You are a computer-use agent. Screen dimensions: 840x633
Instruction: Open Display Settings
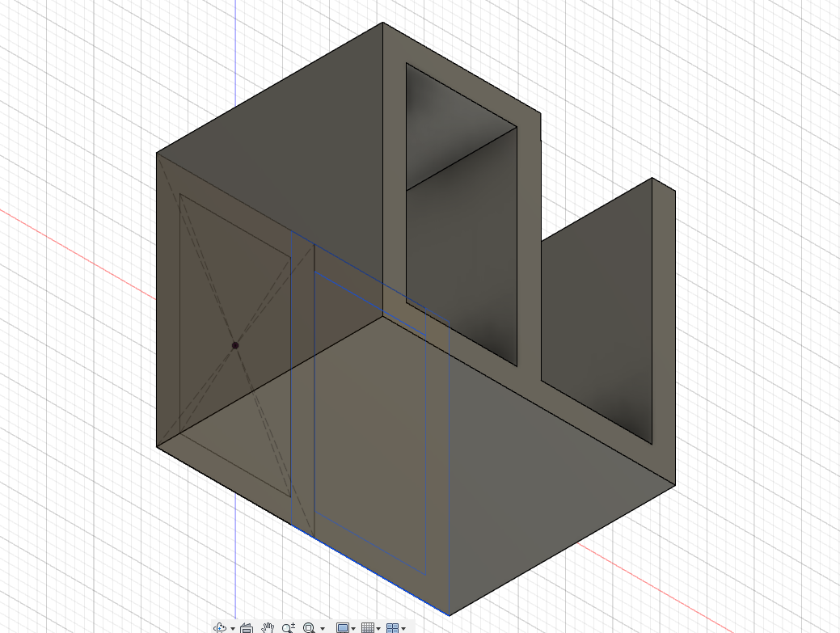tap(343, 627)
